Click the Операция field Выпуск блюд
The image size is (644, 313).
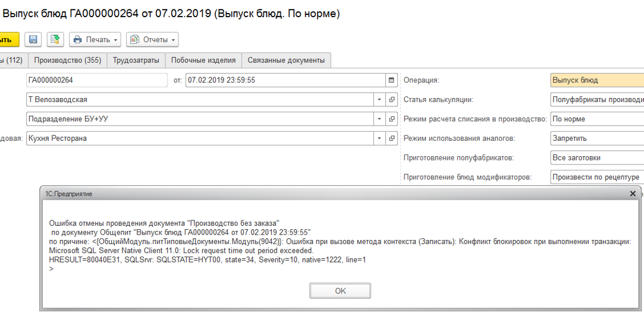coord(597,80)
